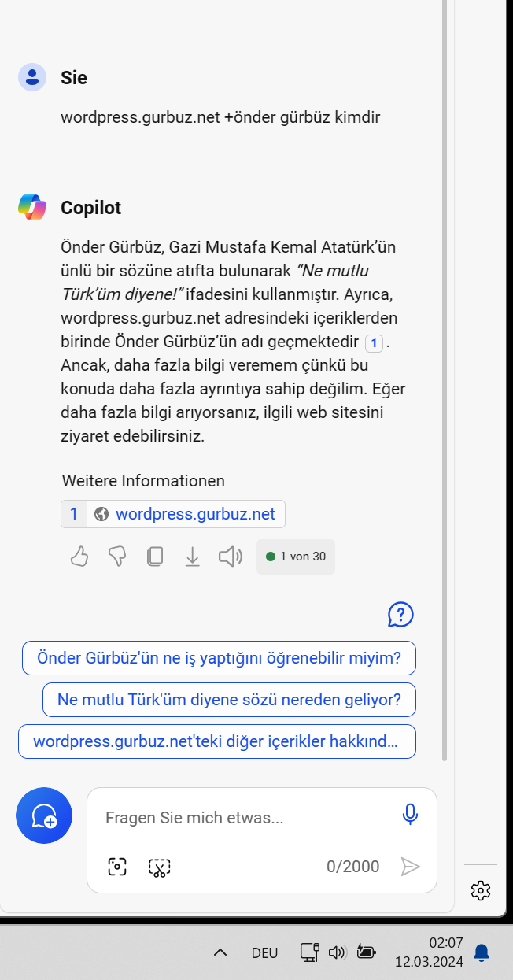Use the microphone for voice input
513x980 pixels.
pos(409,815)
